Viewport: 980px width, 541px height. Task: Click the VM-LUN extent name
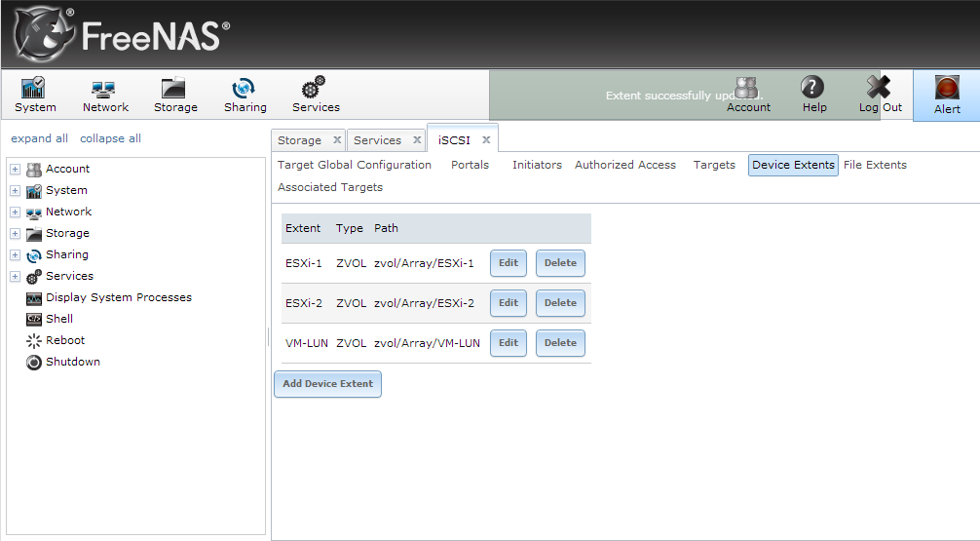(306, 343)
